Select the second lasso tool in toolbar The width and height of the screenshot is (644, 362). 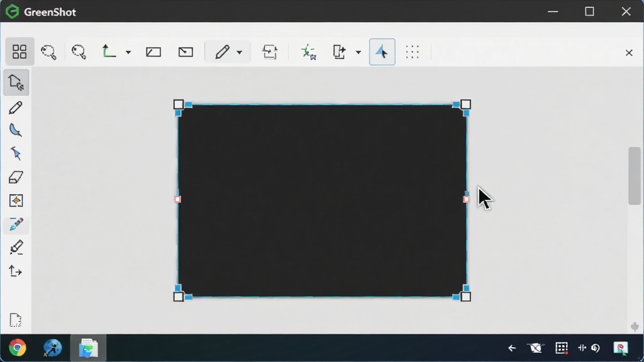click(79, 52)
